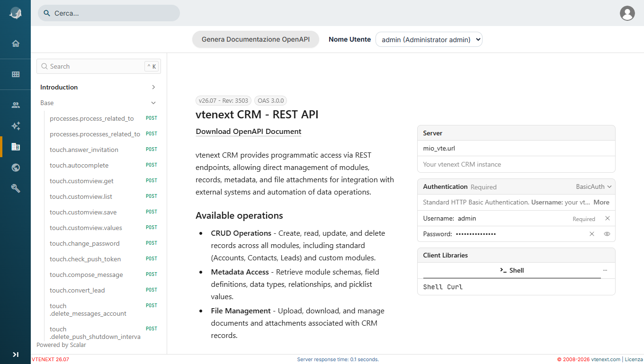The width and height of the screenshot is (644, 364).
Task: Open the contacts people icon in sidebar
Action: [x=16, y=105]
